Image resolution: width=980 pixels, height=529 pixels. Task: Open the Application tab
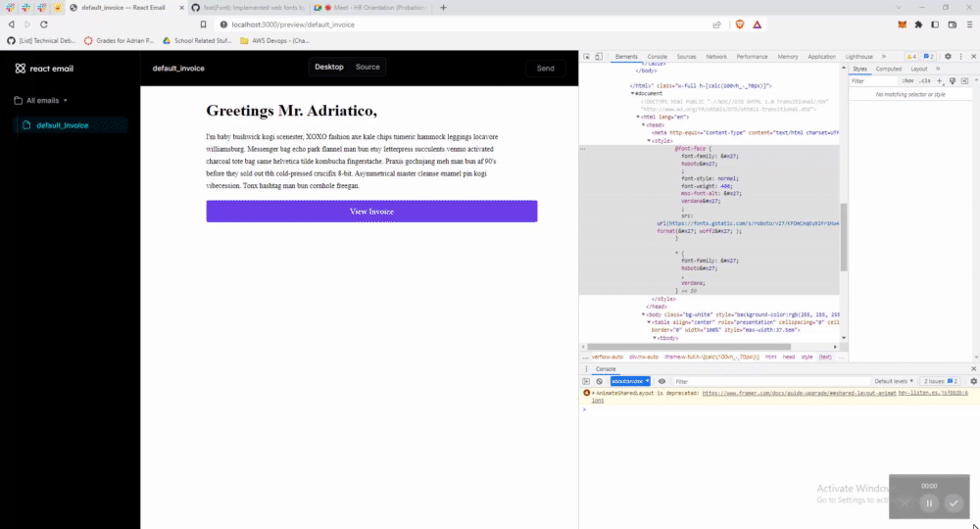tap(821, 56)
